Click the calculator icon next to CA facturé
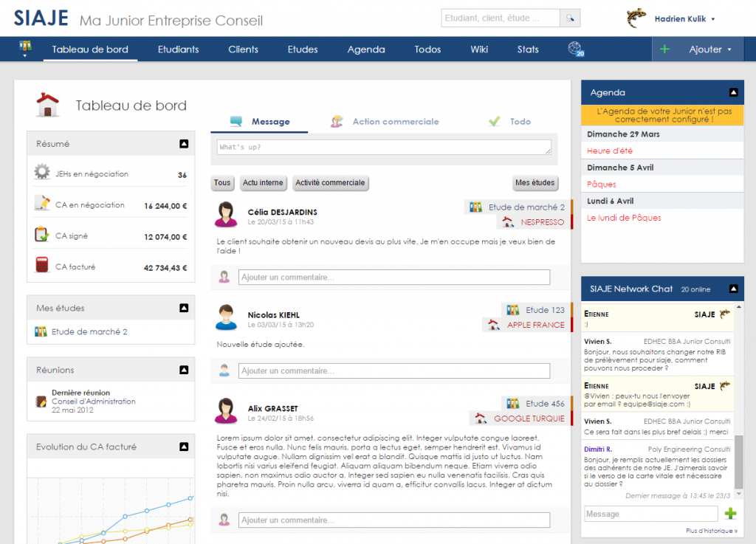Image resolution: width=756 pixels, height=544 pixels. point(42,266)
